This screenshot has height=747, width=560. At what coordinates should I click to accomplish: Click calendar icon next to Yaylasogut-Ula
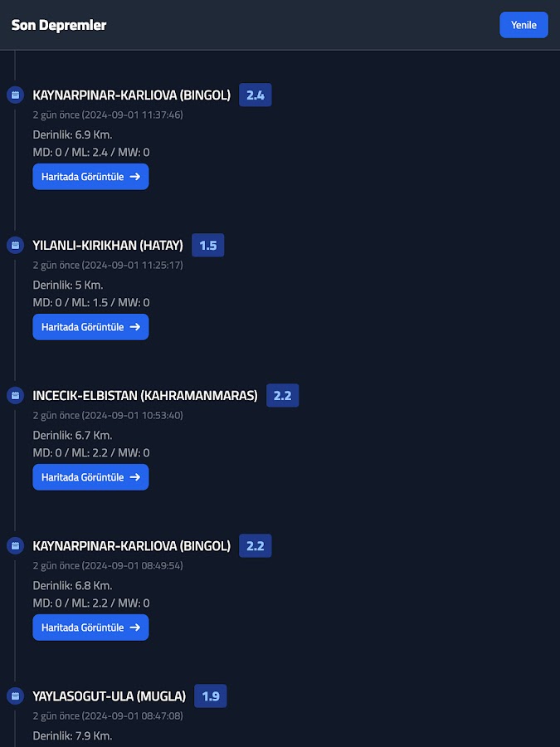pyautogui.click(x=14, y=696)
